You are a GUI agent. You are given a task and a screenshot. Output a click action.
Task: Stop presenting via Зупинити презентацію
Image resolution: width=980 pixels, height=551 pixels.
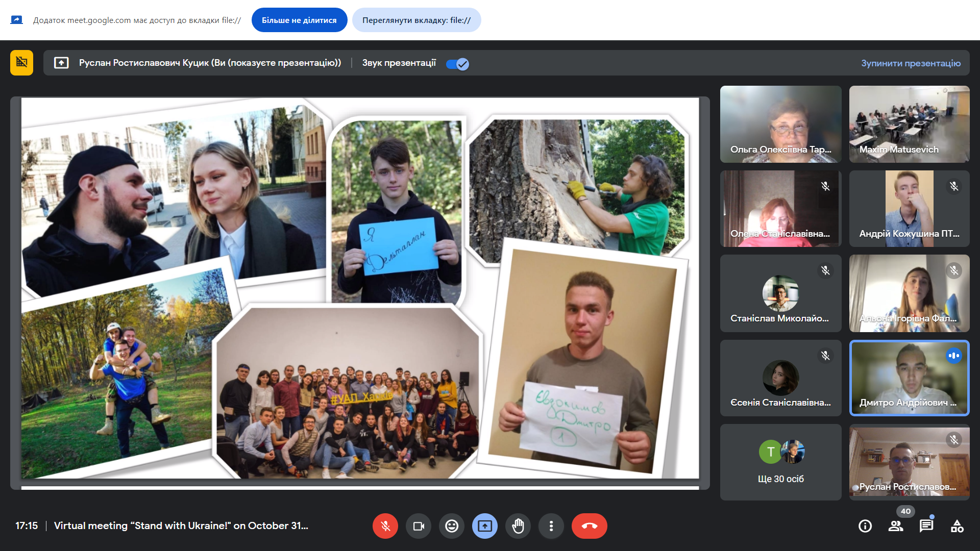pyautogui.click(x=911, y=63)
